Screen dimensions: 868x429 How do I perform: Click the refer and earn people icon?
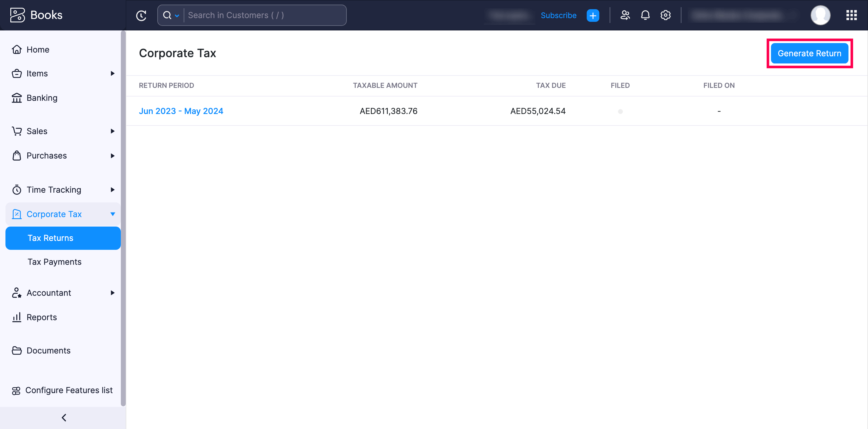click(x=625, y=15)
